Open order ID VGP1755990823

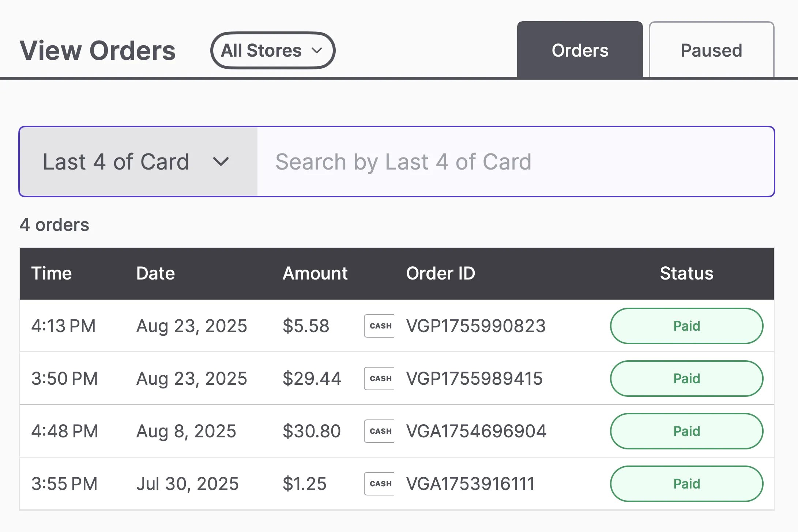click(475, 326)
